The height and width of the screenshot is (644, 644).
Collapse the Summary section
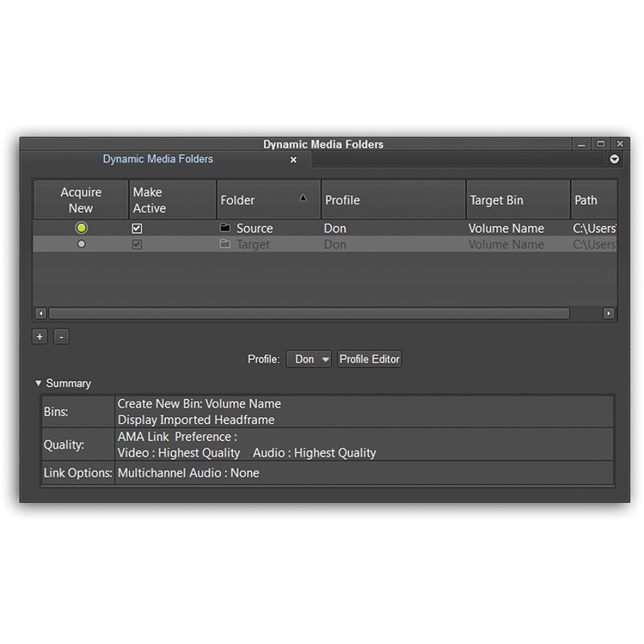[38, 383]
